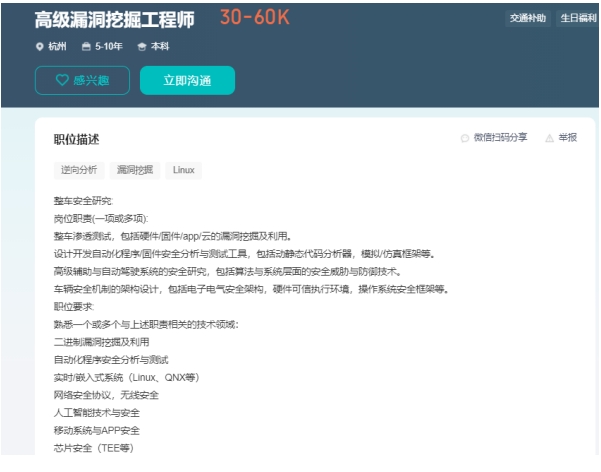Viewport: 601px width, 472px height.
Task: Click the WeChat share icon
Action: [465, 138]
